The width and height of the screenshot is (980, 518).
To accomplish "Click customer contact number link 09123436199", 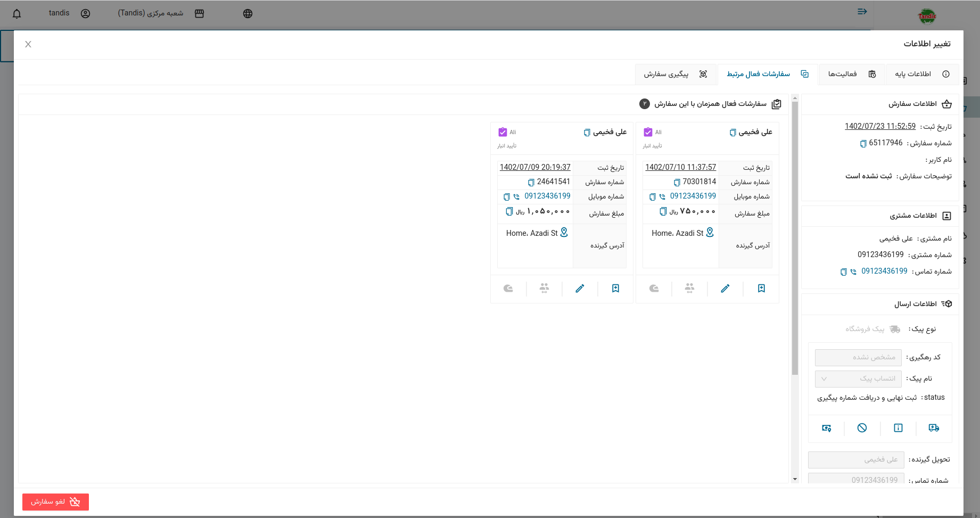I will 884,271.
